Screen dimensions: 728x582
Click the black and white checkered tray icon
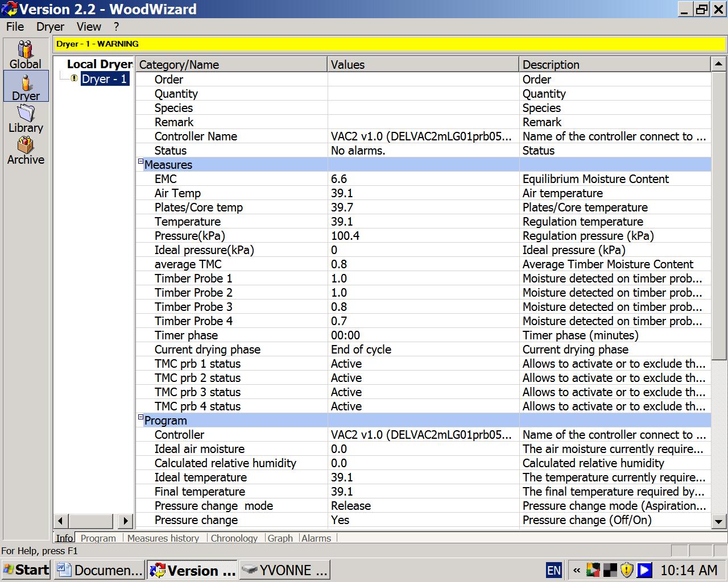(610, 569)
